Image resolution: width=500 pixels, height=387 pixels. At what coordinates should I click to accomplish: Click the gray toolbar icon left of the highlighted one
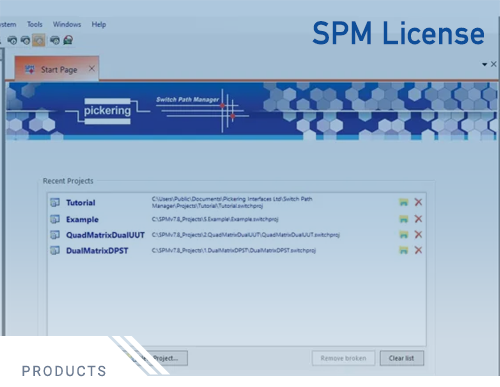(25, 40)
